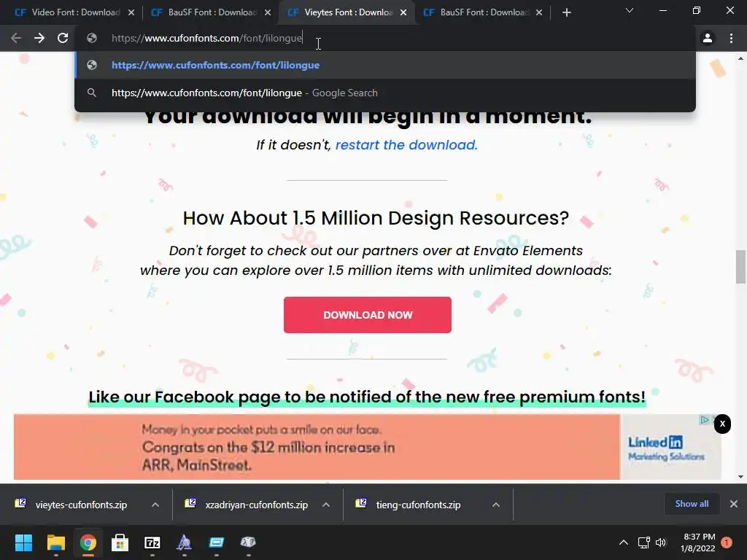Viewport: 747px width, 560px height.
Task: Click the page vertical scrollbar thumb
Action: click(x=740, y=267)
